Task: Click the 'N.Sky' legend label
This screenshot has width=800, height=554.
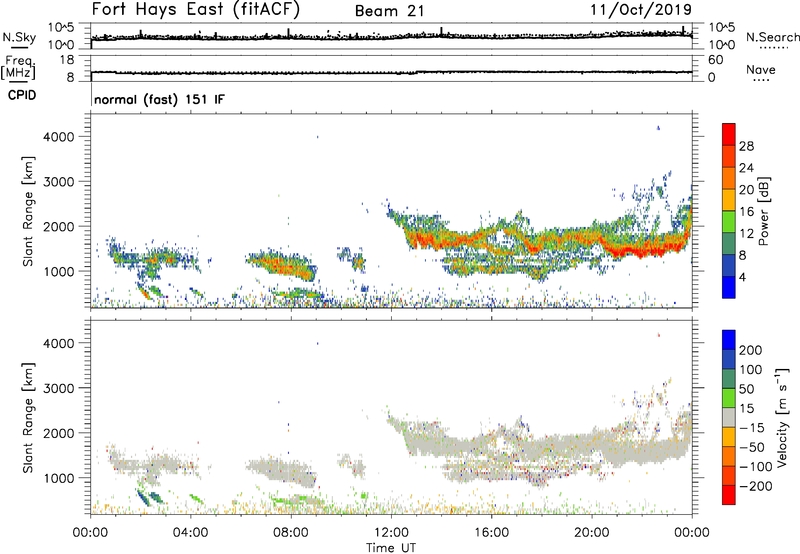Action: pyautogui.click(x=19, y=37)
